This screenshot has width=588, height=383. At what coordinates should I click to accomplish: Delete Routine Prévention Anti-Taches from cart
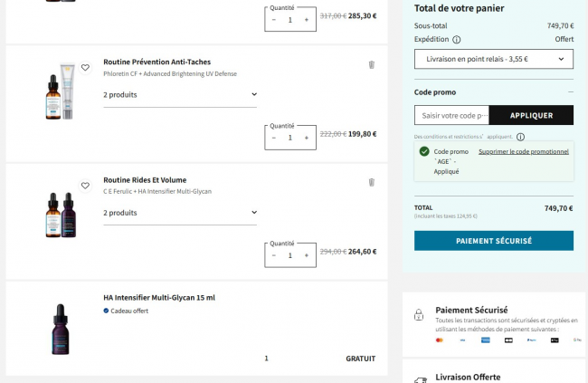371,64
